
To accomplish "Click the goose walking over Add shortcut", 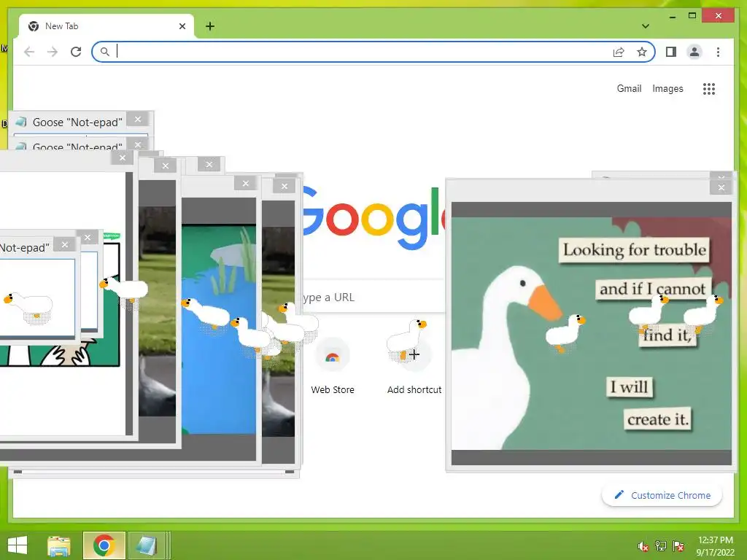I will click(406, 341).
